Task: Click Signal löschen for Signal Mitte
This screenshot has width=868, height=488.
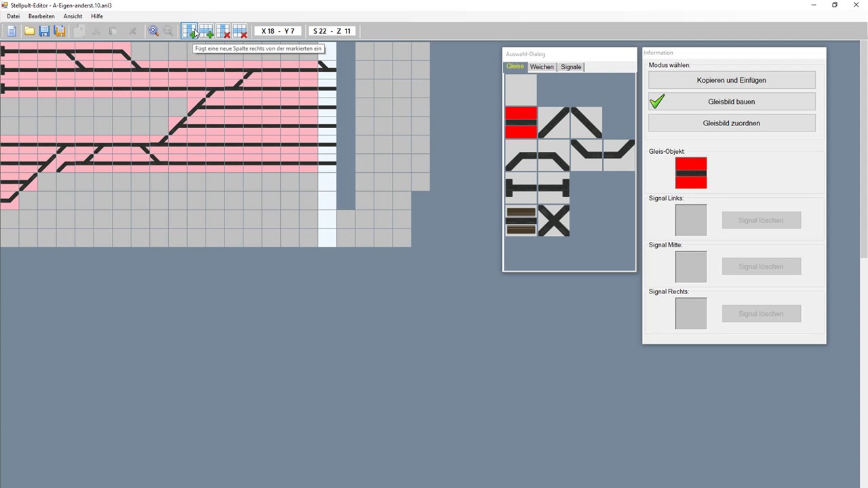Action: click(x=761, y=266)
